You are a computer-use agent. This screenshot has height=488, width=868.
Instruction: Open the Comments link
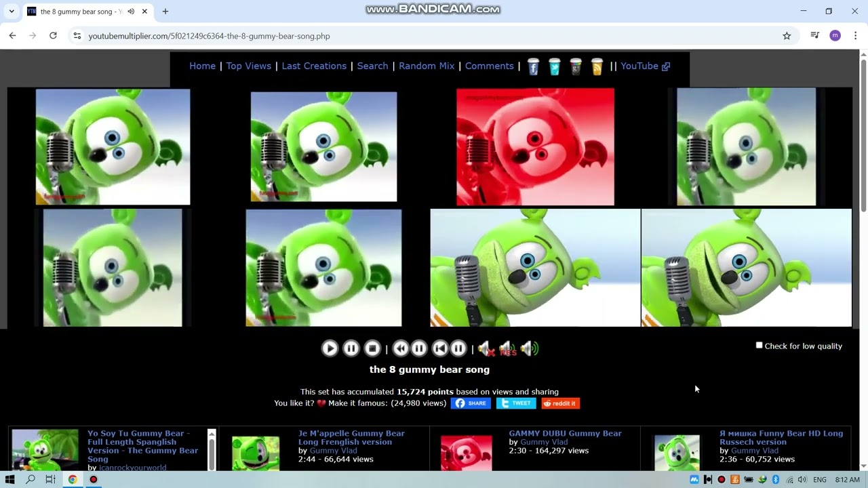(489, 66)
